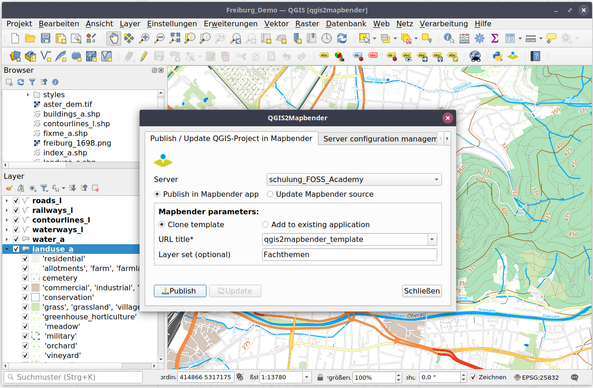
Task: Toggle visibility of railways_l layer
Action: 16,210
